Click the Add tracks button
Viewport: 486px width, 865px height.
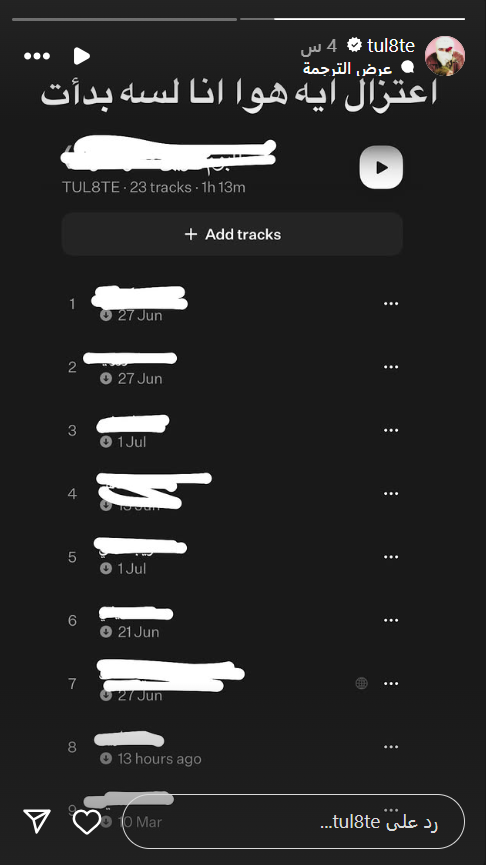(232, 234)
